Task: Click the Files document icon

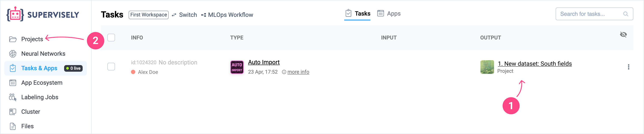Action: pos(13,126)
